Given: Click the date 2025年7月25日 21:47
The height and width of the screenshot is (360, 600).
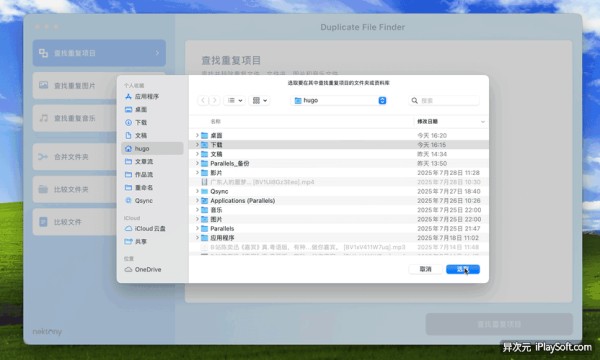Looking at the screenshot, I should [x=449, y=228].
